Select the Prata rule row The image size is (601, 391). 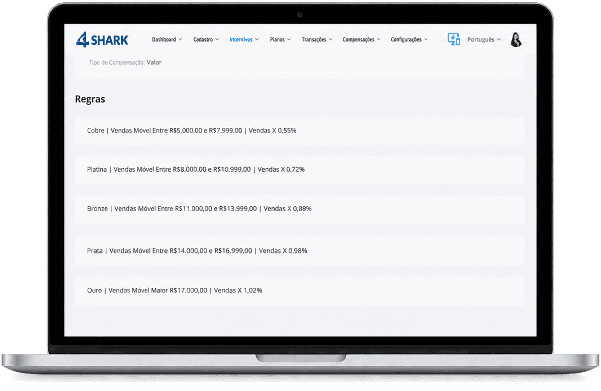[x=300, y=251]
